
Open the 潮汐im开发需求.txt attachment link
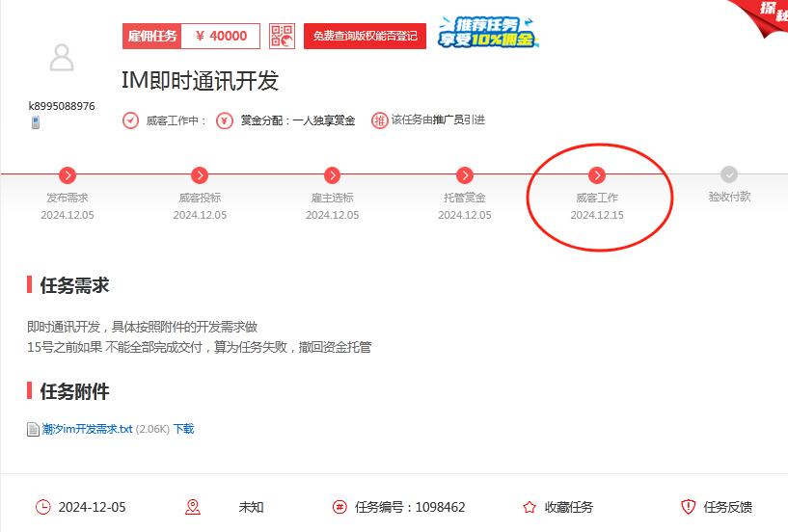pyautogui.click(x=87, y=429)
